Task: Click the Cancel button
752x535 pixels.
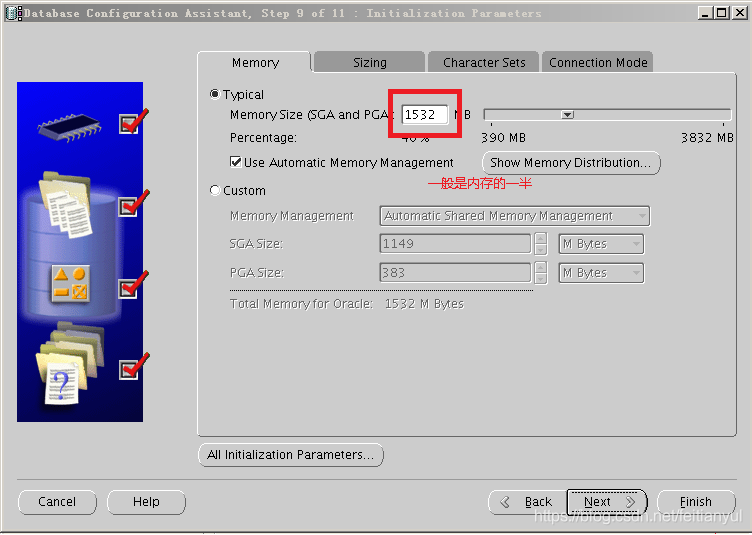Action: (57, 502)
